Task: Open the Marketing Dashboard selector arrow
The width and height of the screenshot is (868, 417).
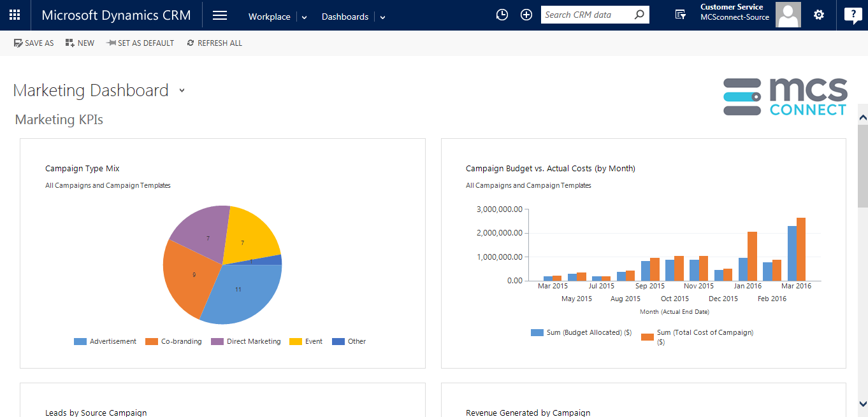Action: (x=182, y=91)
